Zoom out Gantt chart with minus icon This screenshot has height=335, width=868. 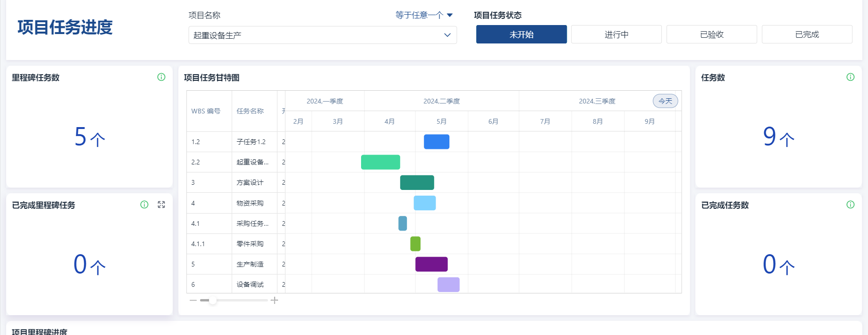[193, 301]
